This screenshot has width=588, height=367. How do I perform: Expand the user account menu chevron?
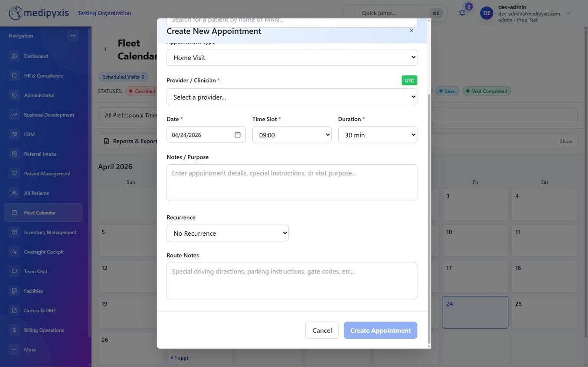(x=568, y=13)
